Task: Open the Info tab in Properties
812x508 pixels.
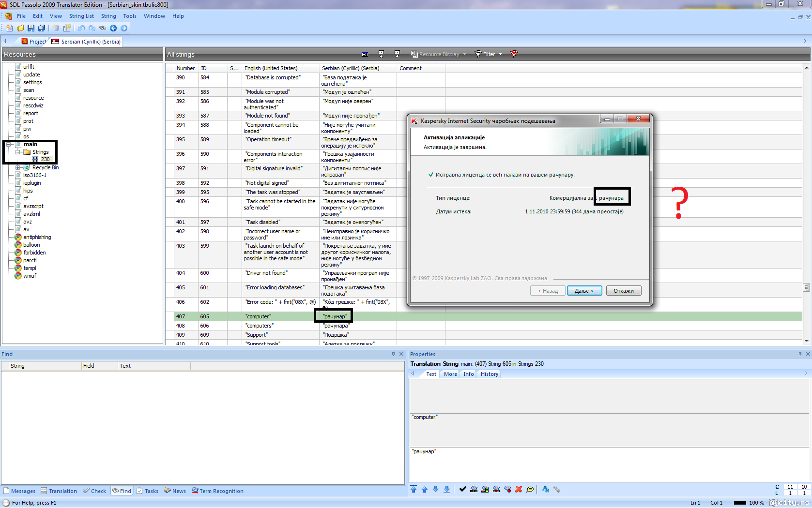Action: pyautogui.click(x=469, y=374)
